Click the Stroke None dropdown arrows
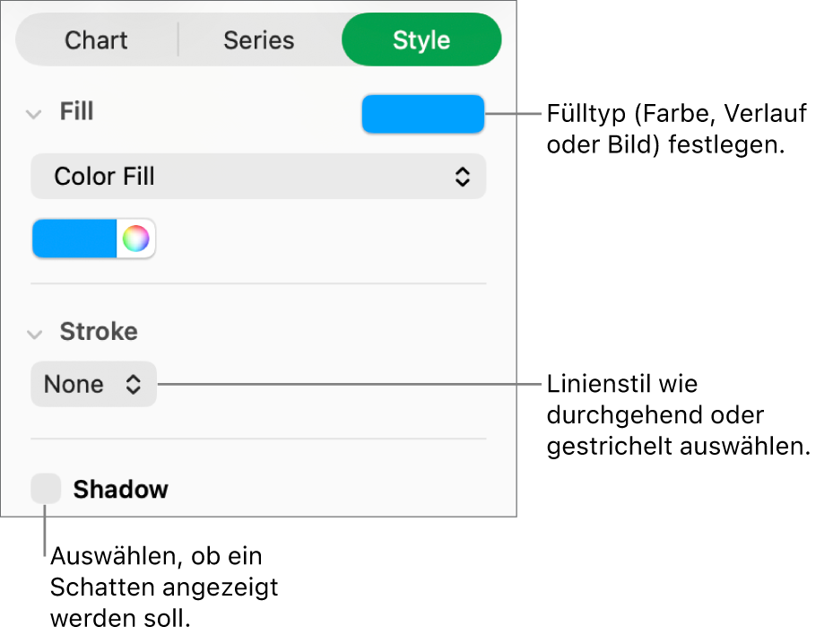The width and height of the screenshot is (833, 644). pos(133,385)
